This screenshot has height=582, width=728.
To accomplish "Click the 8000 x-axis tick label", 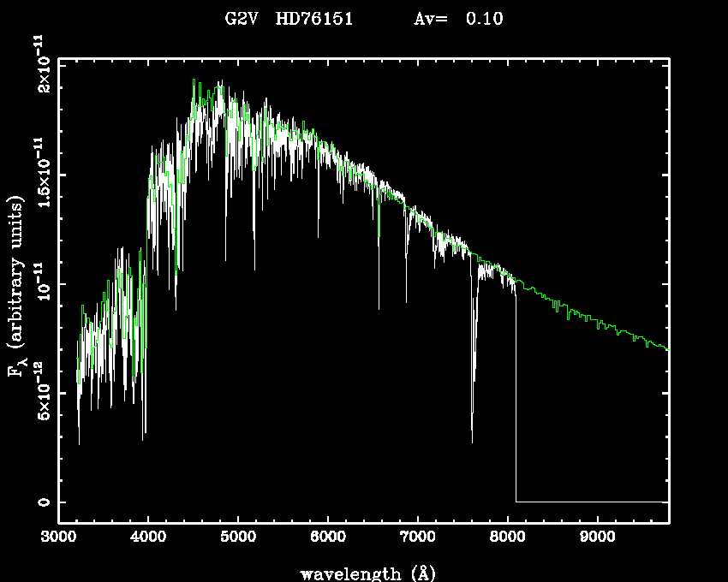I will point(507,537).
